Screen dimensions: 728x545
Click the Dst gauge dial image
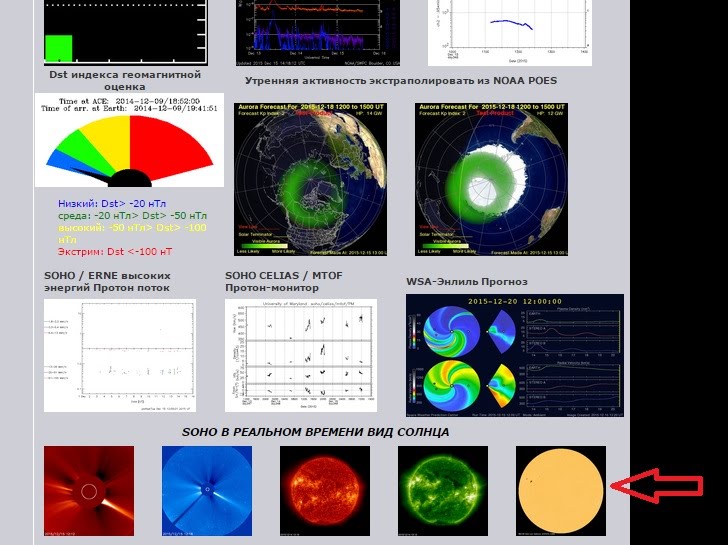click(129, 140)
